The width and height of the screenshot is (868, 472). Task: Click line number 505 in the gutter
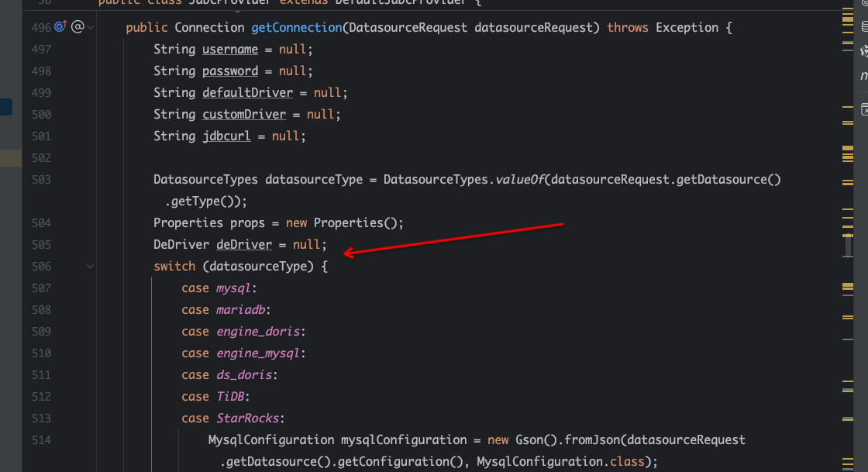(41, 245)
